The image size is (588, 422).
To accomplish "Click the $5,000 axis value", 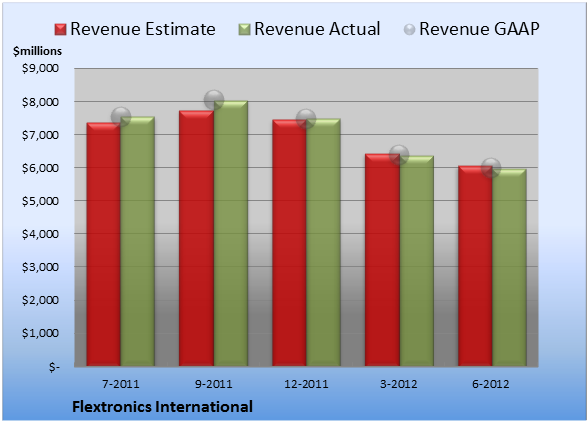I will (40, 201).
